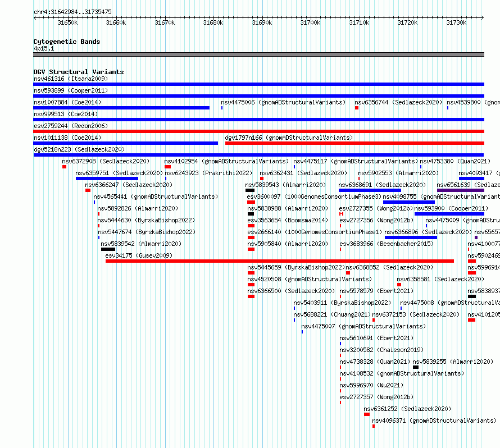Open esv2759244 (Redon2006) label
This screenshot has width=500, height=448.
(x=71, y=126)
